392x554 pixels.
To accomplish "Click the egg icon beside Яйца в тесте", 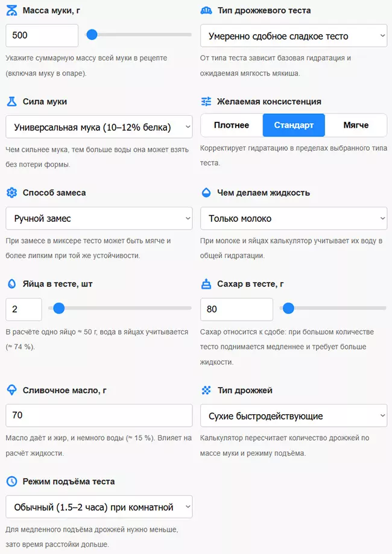I will pyautogui.click(x=11, y=284).
